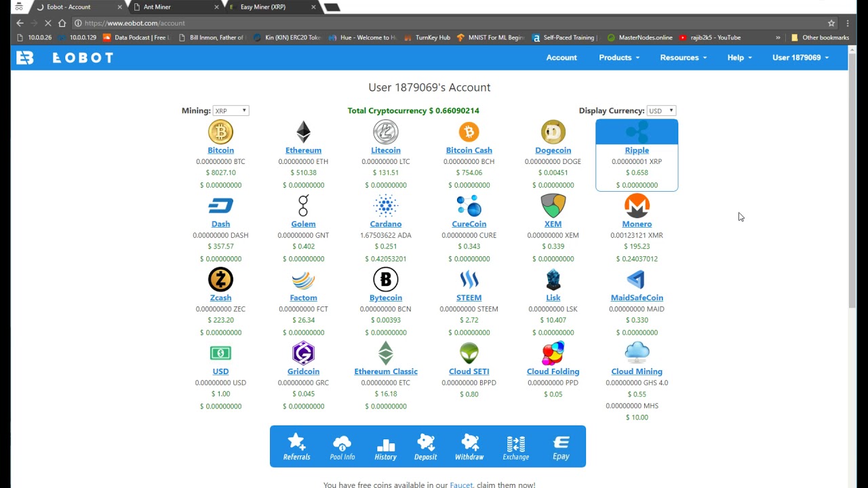Open the Dash icon

tap(220, 205)
